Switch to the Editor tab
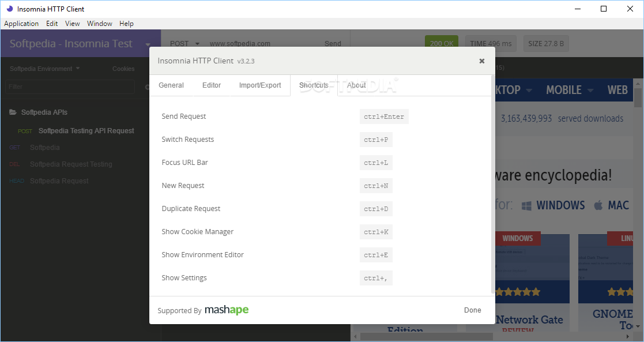 [212, 85]
